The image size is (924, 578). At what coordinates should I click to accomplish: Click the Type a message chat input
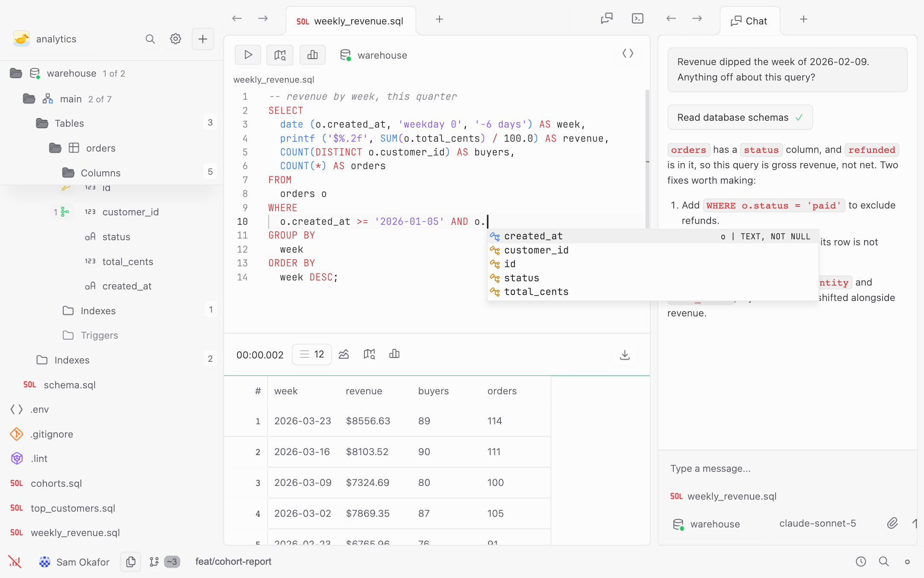(x=787, y=468)
